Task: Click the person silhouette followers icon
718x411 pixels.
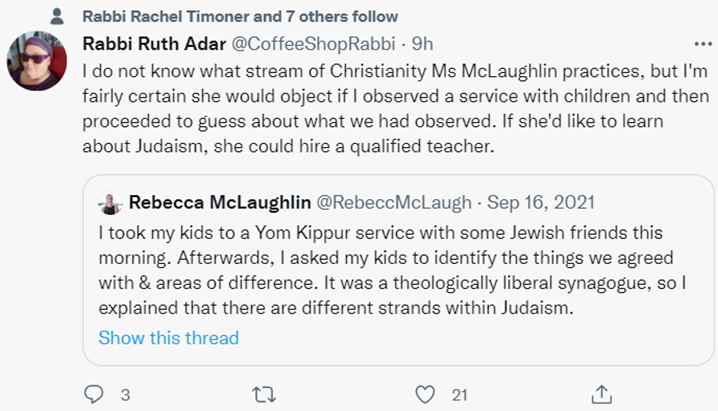Action: tap(57, 16)
